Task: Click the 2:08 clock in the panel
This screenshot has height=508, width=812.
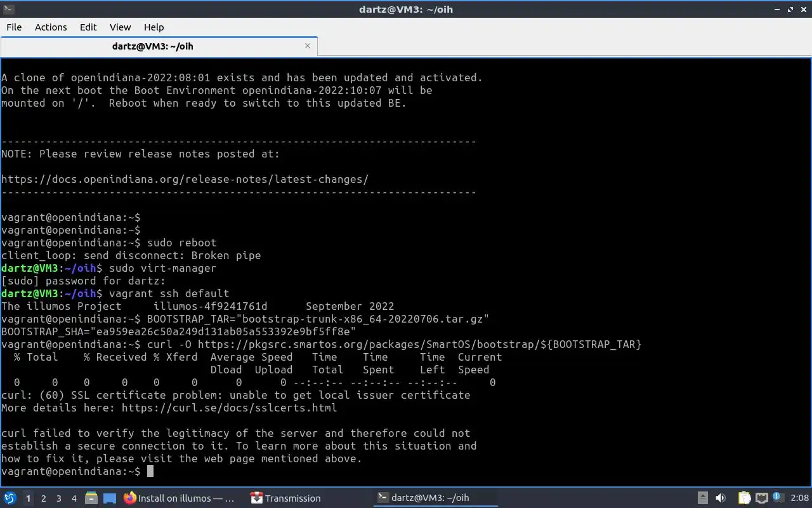Action: tap(799, 498)
